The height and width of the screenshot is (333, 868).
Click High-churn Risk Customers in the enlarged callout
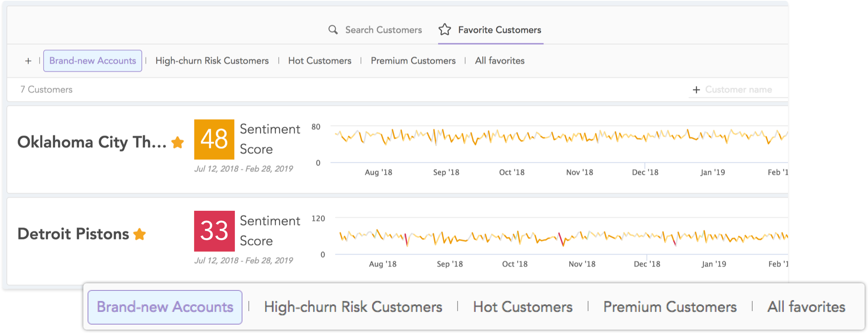pyautogui.click(x=353, y=307)
